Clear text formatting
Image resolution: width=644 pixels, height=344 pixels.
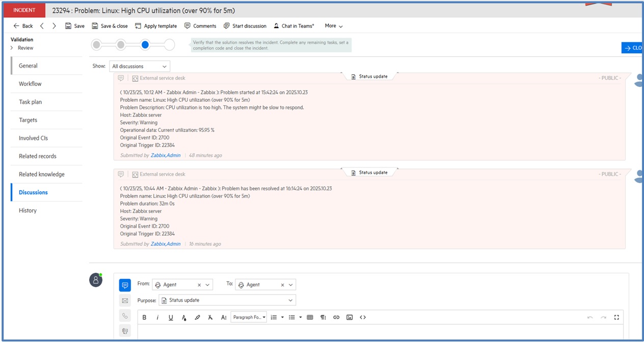(x=210, y=317)
